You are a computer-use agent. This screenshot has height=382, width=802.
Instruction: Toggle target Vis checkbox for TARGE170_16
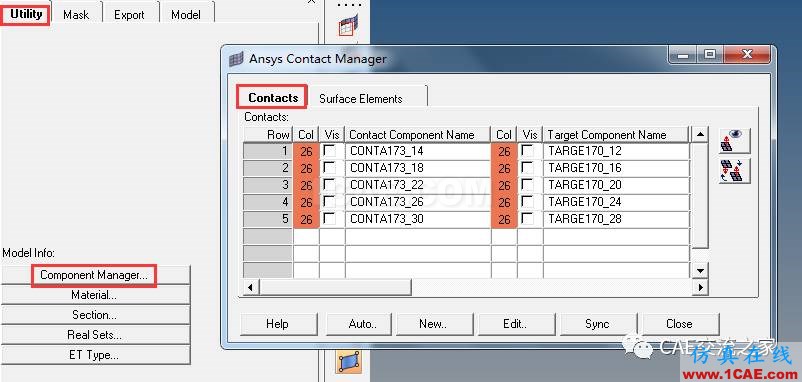527,168
